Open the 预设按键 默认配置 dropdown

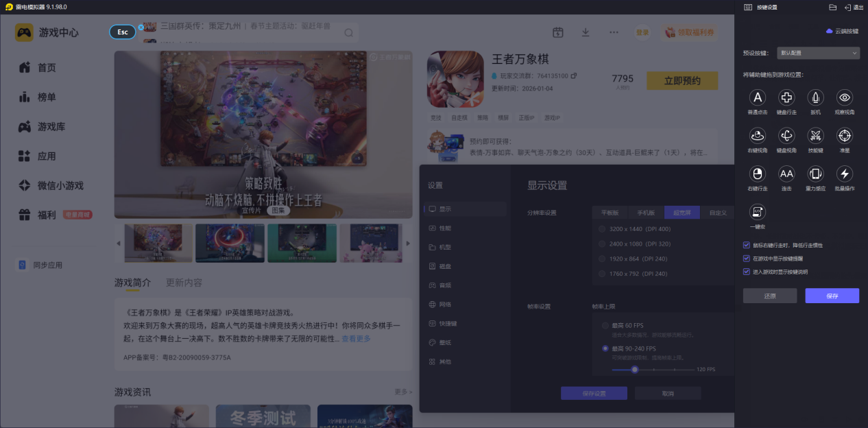pyautogui.click(x=819, y=53)
